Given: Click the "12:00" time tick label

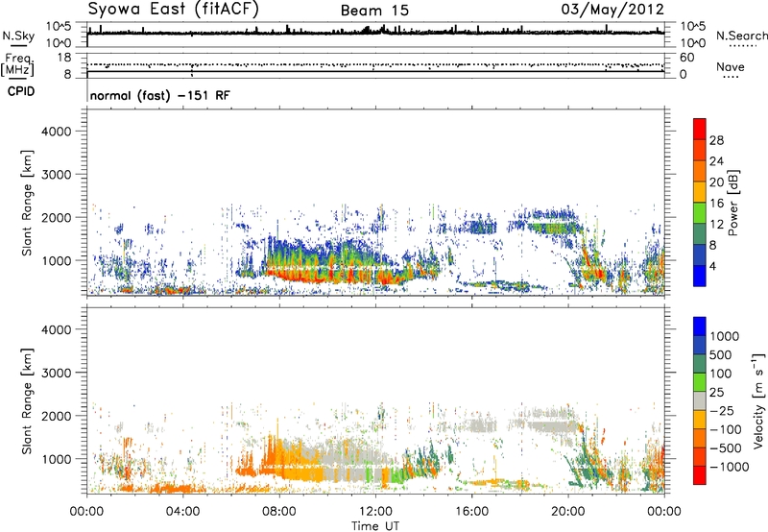Looking at the screenshot, I should (375, 512).
